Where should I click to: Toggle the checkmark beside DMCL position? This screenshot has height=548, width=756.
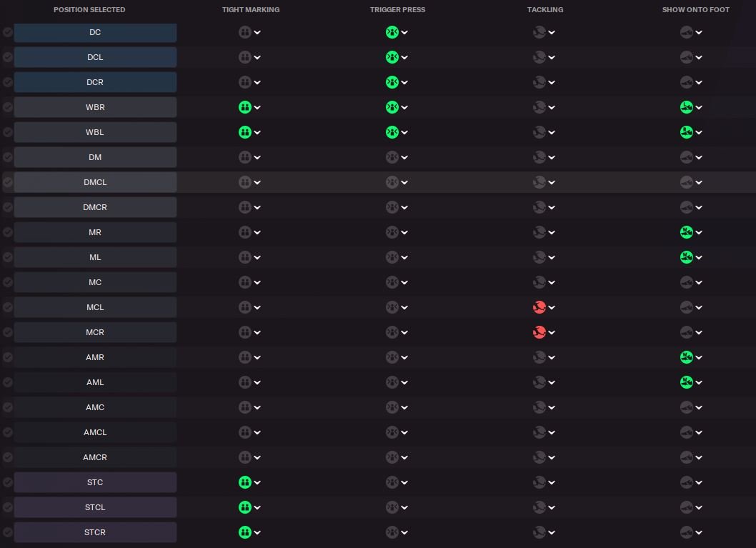click(x=8, y=182)
